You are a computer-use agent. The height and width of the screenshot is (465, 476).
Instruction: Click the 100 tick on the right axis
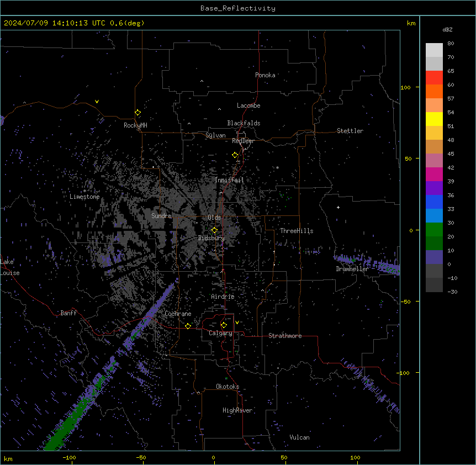(x=405, y=87)
